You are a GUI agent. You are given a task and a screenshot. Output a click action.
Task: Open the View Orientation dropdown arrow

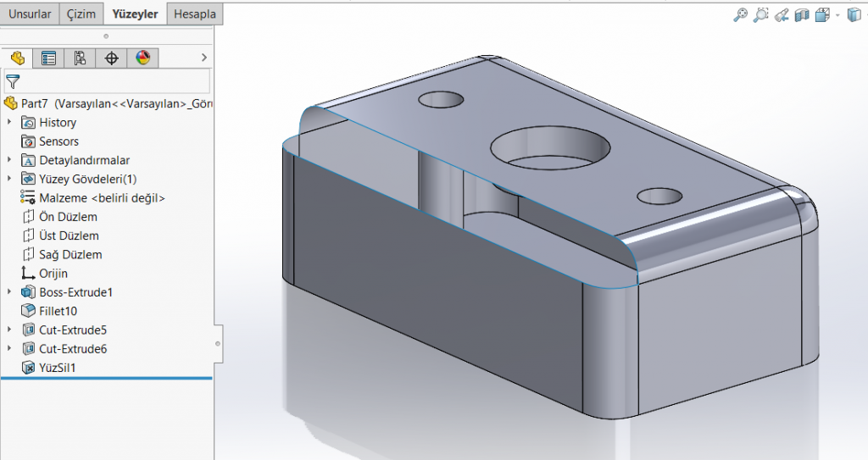pyautogui.click(x=837, y=15)
